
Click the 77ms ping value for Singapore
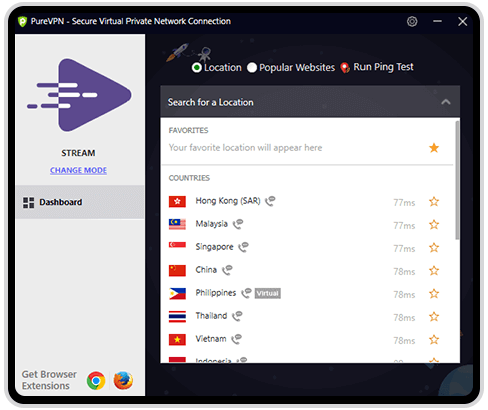point(404,249)
